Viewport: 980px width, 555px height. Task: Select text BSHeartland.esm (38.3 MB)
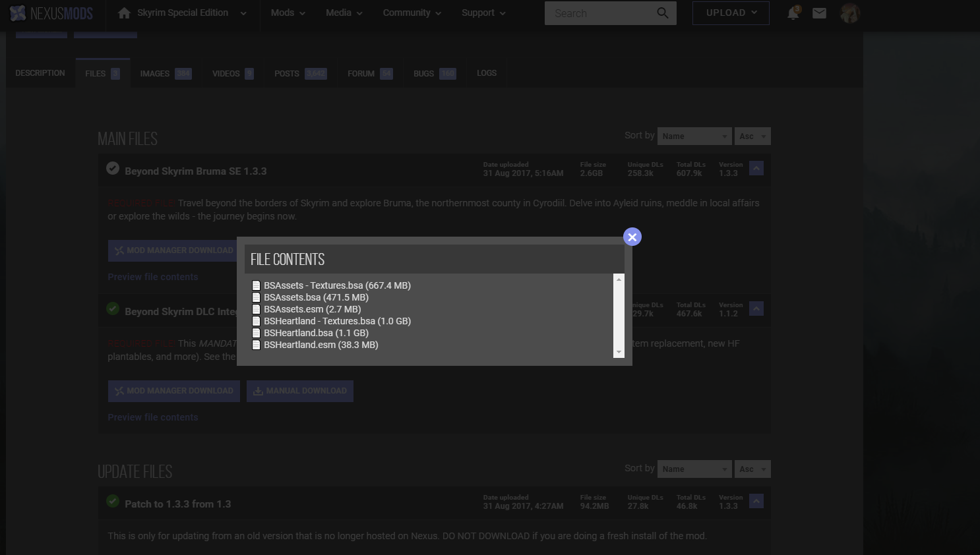[x=321, y=345]
